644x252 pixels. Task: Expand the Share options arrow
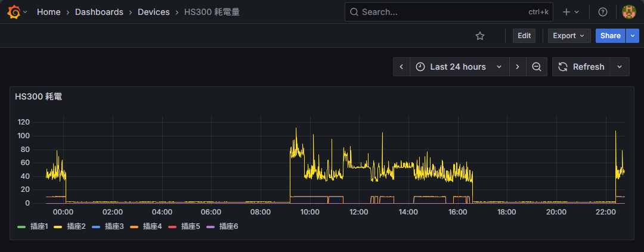click(633, 36)
